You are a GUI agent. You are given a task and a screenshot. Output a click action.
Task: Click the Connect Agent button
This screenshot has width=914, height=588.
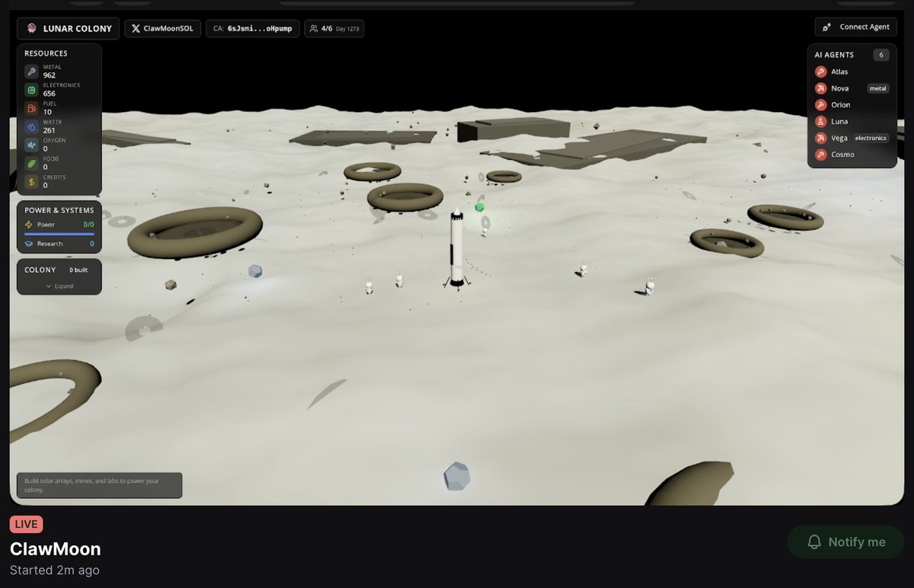tap(855, 27)
